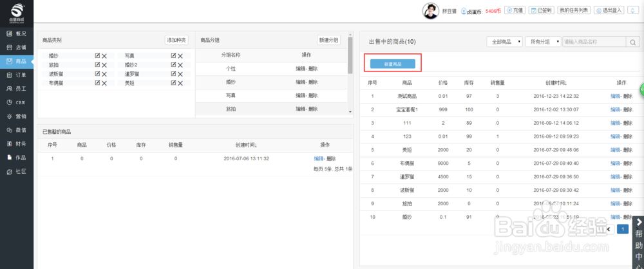The width and height of the screenshot is (644, 269).
Task: Edit the 布偶猫 product priced 9000
Action: click(615, 163)
